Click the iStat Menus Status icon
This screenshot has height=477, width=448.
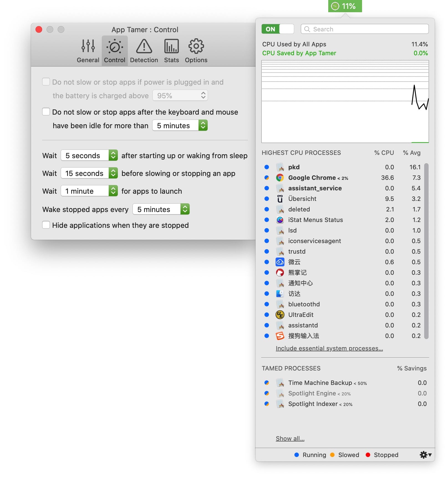click(280, 220)
